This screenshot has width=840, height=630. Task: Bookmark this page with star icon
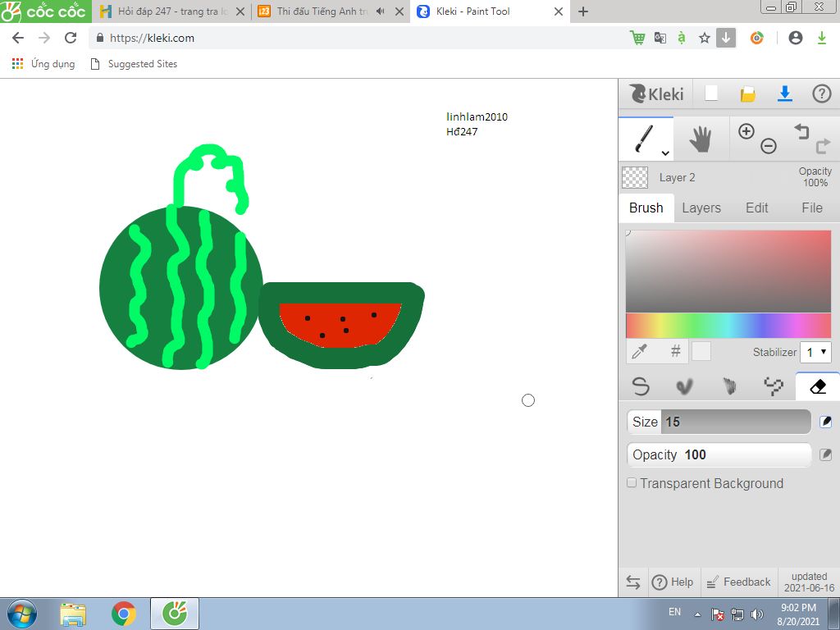pos(705,38)
